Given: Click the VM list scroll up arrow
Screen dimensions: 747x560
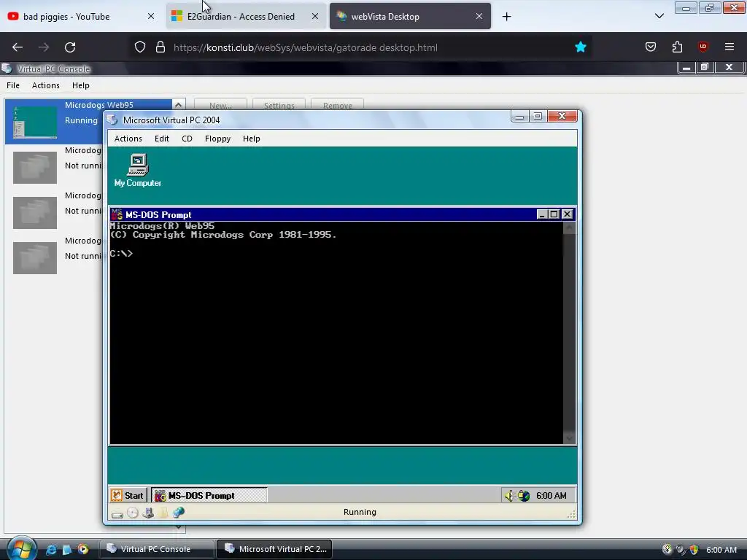Looking at the screenshot, I should (178, 105).
